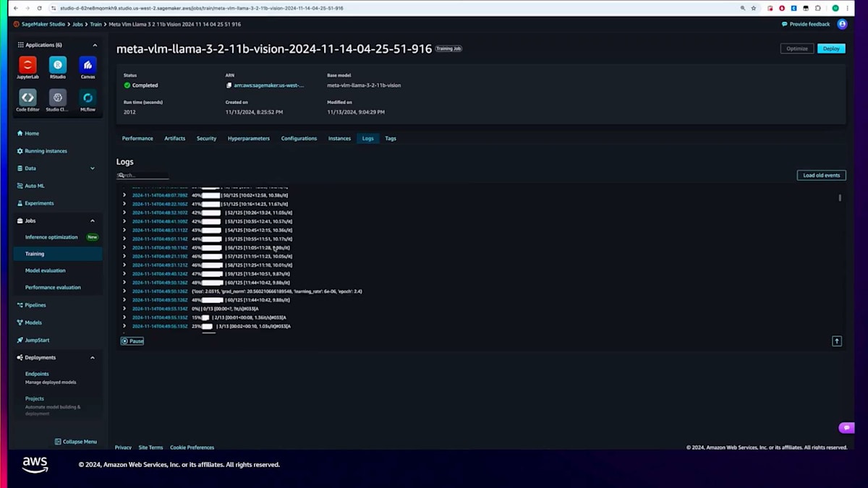Switch to the Tags tab
Image resolution: width=868 pixels, height=488 pixels.
coord(391,138)
